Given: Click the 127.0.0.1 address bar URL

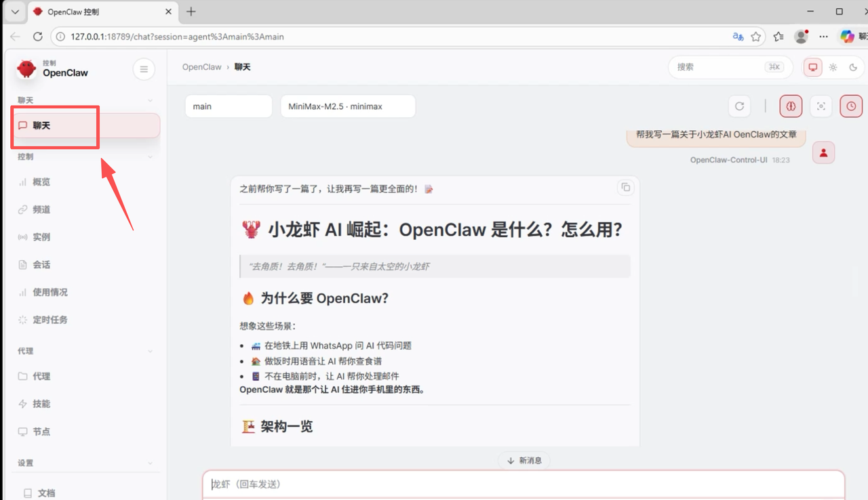Looking at the screenshot, I should click(177, 37).
